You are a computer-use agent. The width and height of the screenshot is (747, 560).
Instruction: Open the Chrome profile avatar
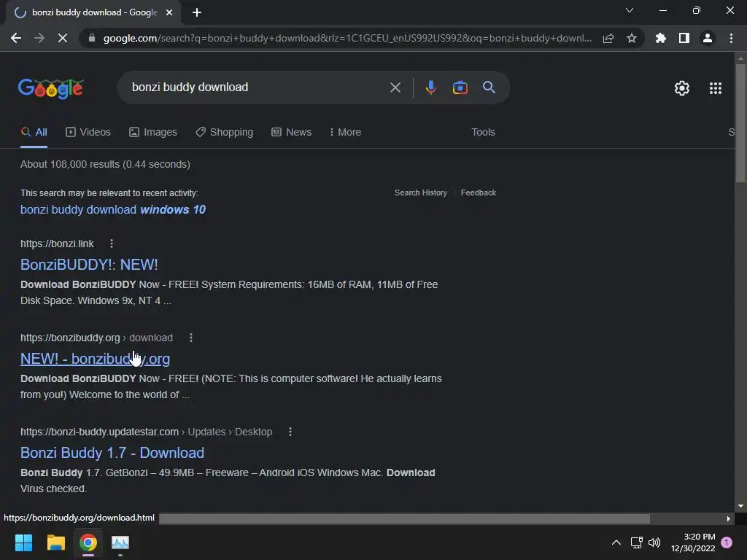tap(708, 38)
